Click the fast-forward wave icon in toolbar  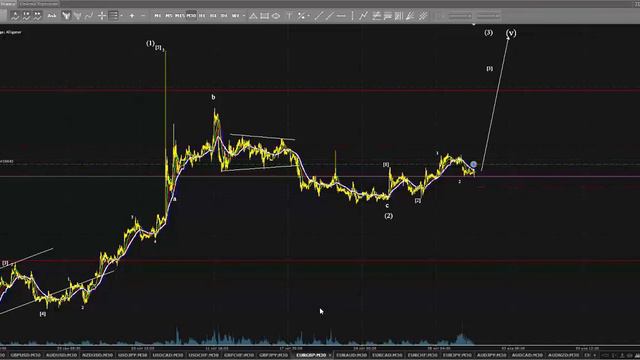pyautogui.click(x=38, y=16)
